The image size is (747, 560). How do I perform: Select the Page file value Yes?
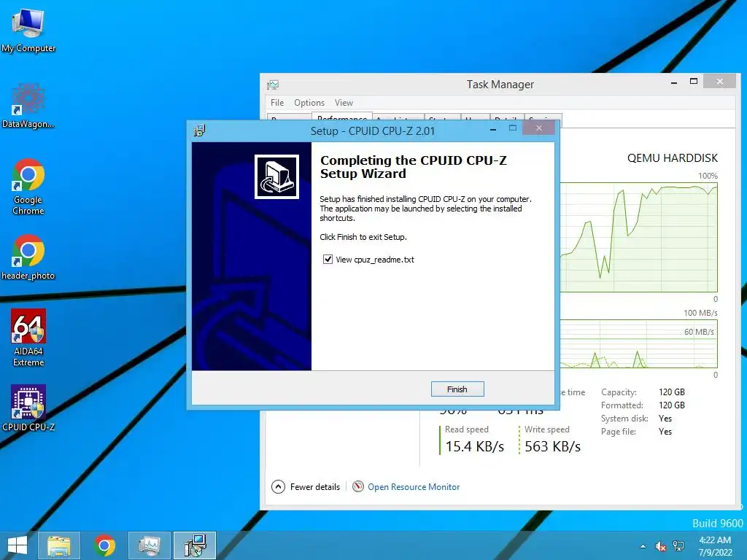tap(665, 432)
